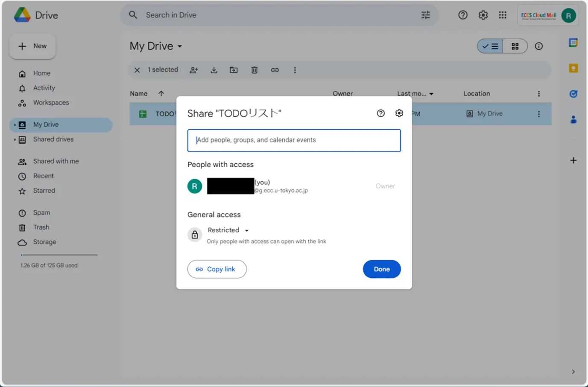The width and height of the screenshot is (588, 387).
Task: Copy link toolbar icon
Action: tap(275, 70)
